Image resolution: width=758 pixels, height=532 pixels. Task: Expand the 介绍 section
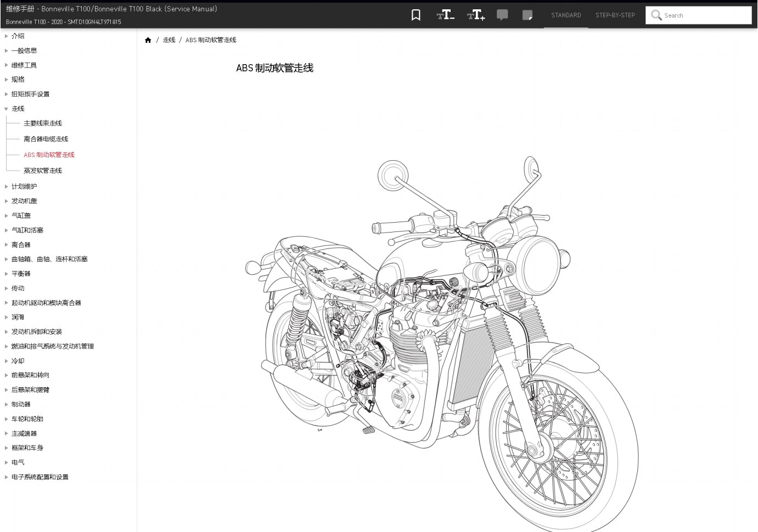click(6, 36)
